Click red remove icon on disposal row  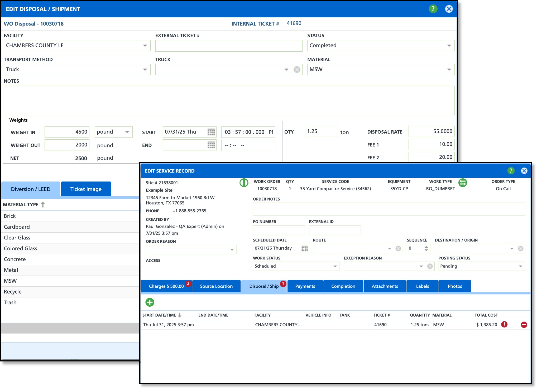click(524, 325)
